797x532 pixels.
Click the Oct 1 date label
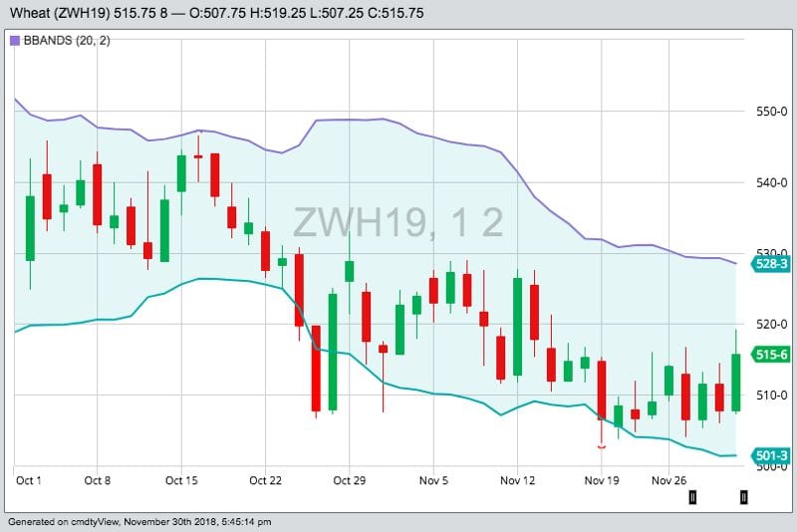(x=29, y=480)
